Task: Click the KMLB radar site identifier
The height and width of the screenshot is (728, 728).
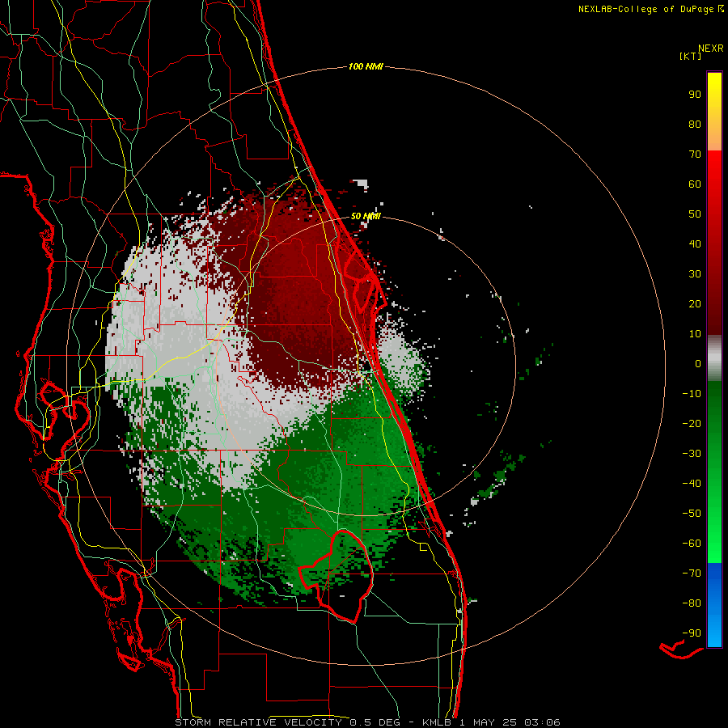Action: click(x=437, y=722)
